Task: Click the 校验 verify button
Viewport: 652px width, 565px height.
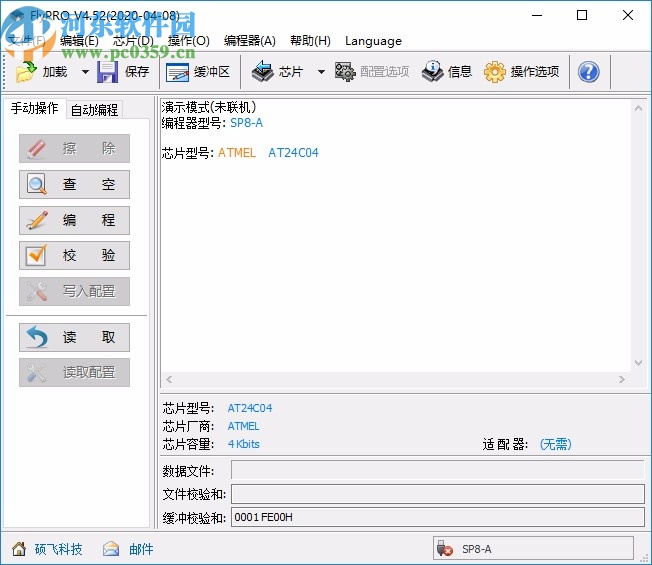Action: coord(74,255)
